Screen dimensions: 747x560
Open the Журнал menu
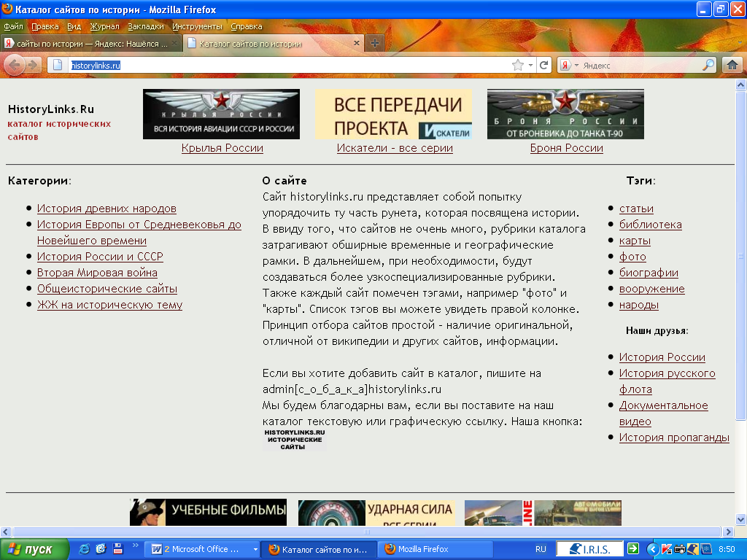coord(104,26)
